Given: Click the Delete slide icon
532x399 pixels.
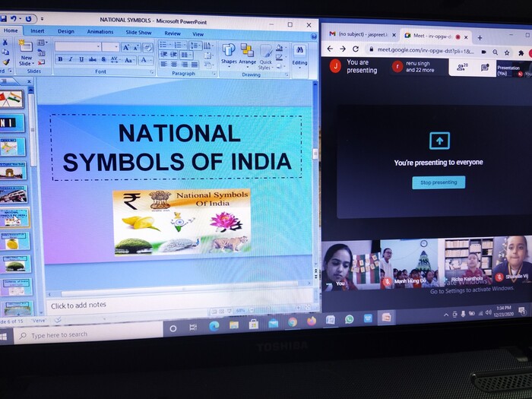Looking at the screenshot, I should 41,62.
